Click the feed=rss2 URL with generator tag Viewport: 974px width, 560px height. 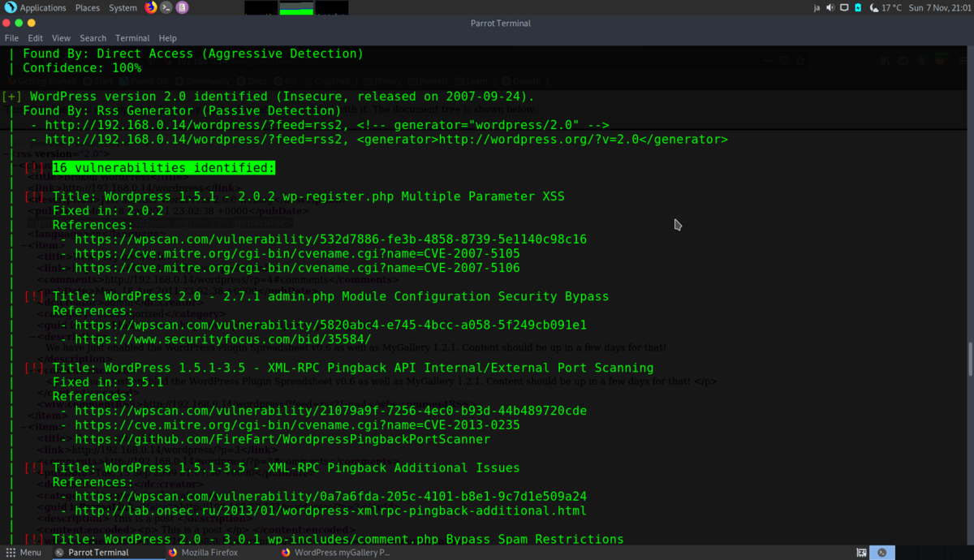[x=386, y=140]
